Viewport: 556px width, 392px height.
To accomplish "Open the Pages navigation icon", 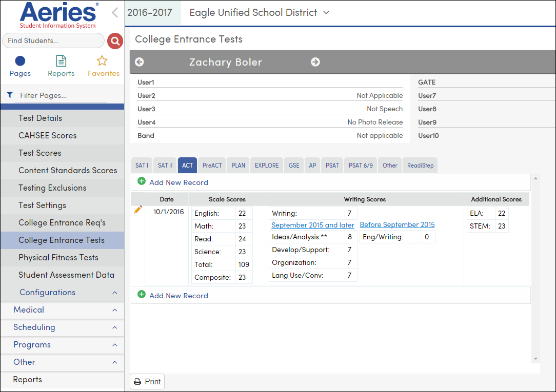I will click(19, 66).
